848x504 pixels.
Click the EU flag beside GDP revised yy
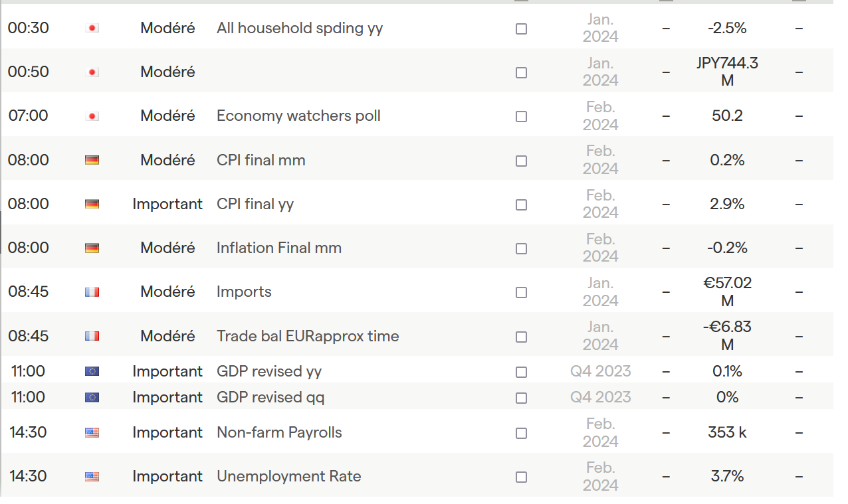click(92, 371)
